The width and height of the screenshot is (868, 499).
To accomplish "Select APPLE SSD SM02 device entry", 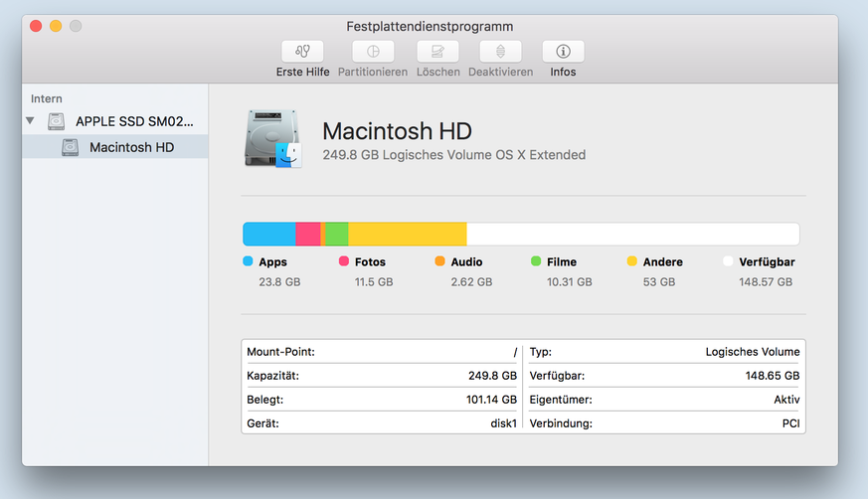I will 135,121.
